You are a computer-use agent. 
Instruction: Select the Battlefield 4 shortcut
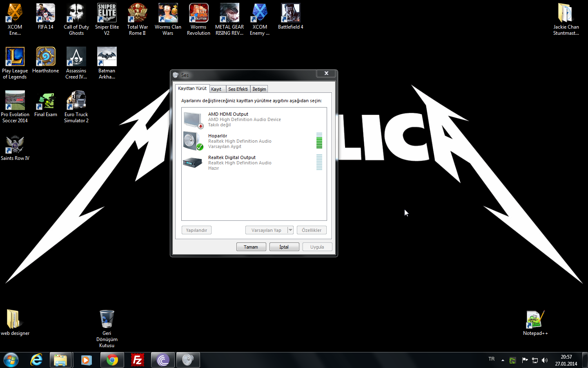point(291,16)
